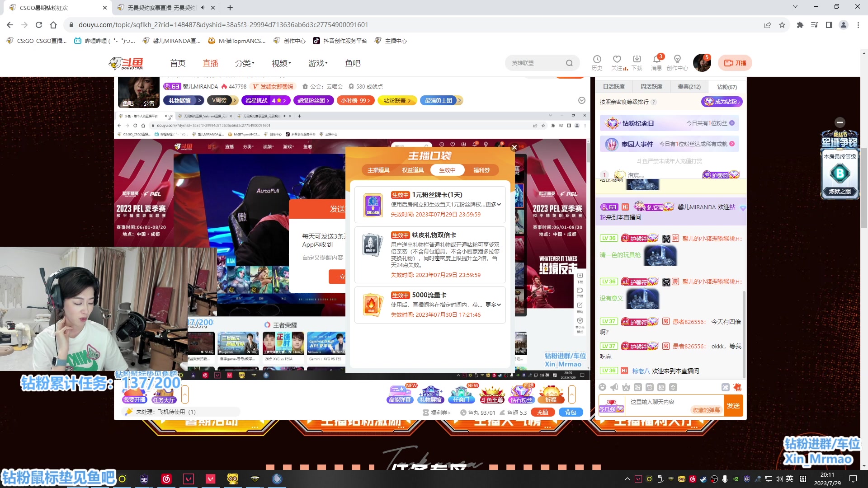Image resolution: width=868 pixels, height=488 pixels.
Task: Click the 令 chat toolbar icon
Action: click(x=673, y=387)
